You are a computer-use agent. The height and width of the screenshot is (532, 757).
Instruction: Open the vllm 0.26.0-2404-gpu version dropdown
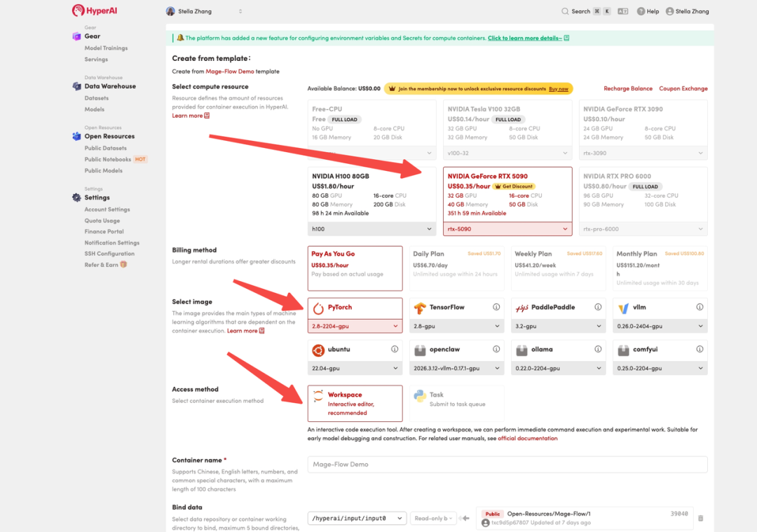(x=660, y=327)
